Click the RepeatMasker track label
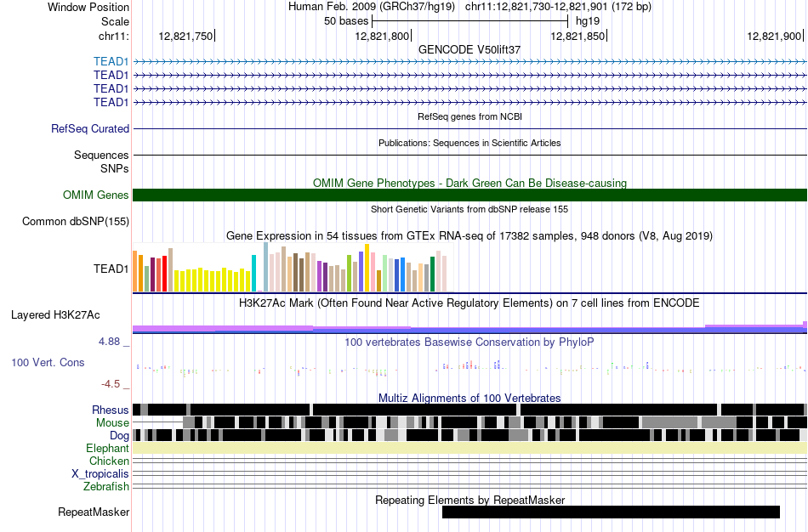This screenshot has height=532, width=808. click(x=94, y=512)
